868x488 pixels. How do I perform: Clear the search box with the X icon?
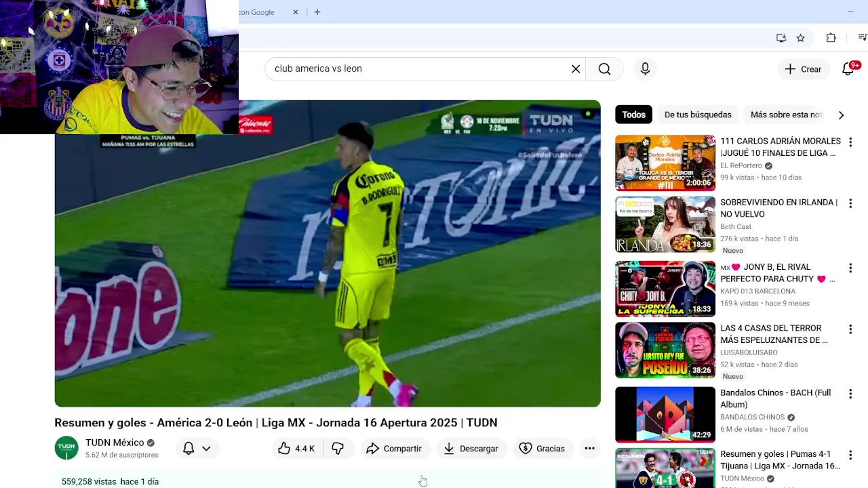click(576, 69)
